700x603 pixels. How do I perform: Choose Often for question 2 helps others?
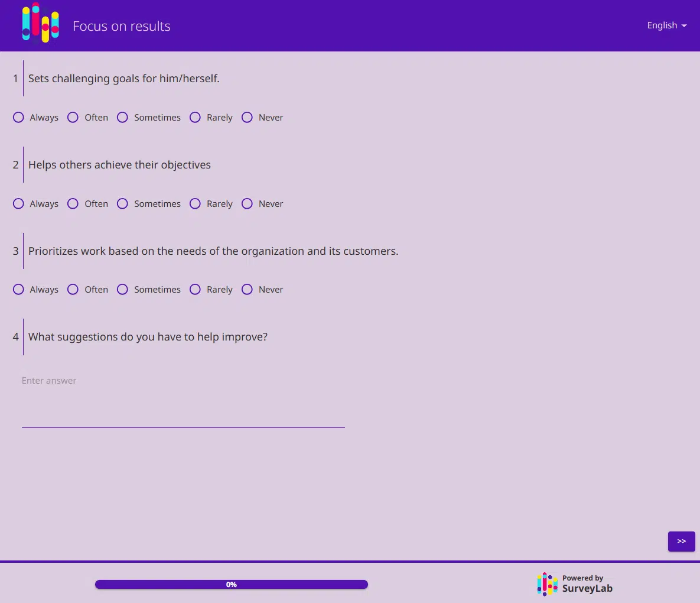pos(73,204)
